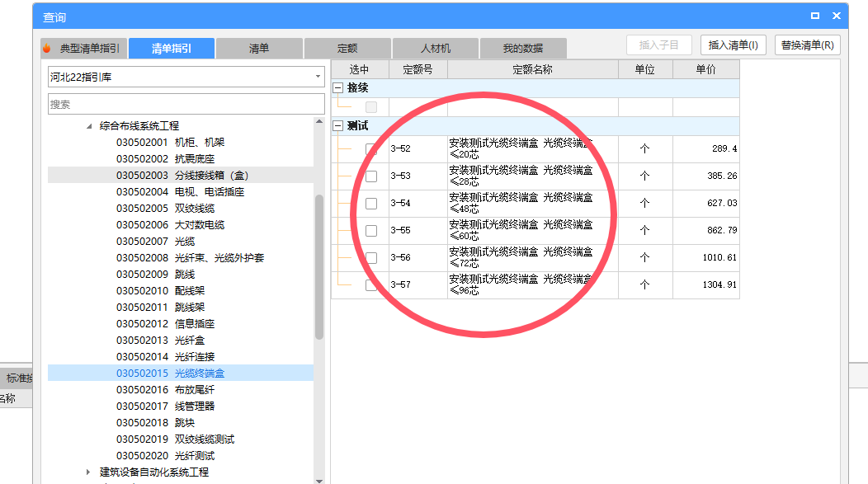The width and height of the screenshot is (868, 484).
Task: Open the 清单 tab
Action: point(259,48)
